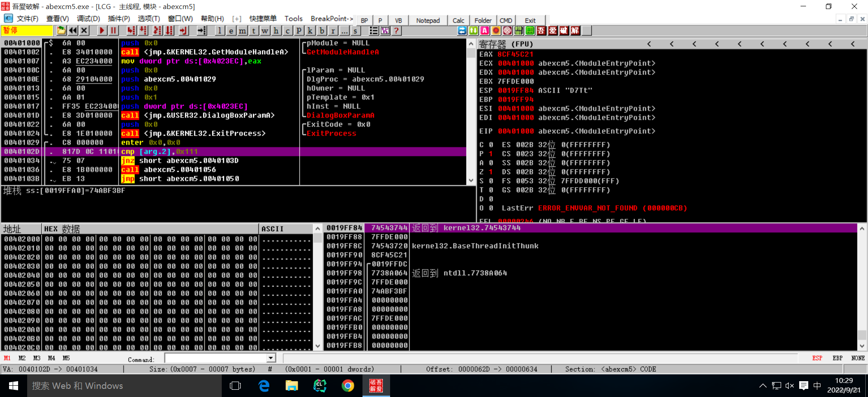Image resolution: width=868 pixels, height=397 pixels.
Task: Open Windows list with the 'w' icon
Action: 265,31
